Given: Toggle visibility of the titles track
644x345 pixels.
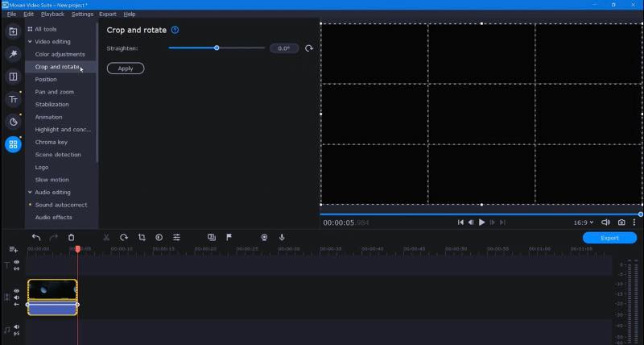Looking at the screenshot, I should point(16,262).
